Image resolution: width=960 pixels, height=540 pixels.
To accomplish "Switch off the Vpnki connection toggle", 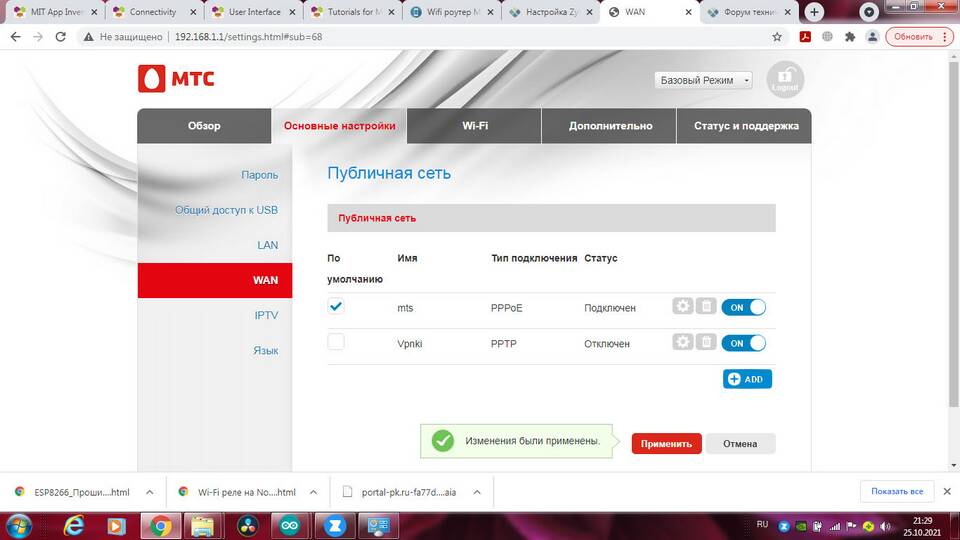I will click(743, 343).
